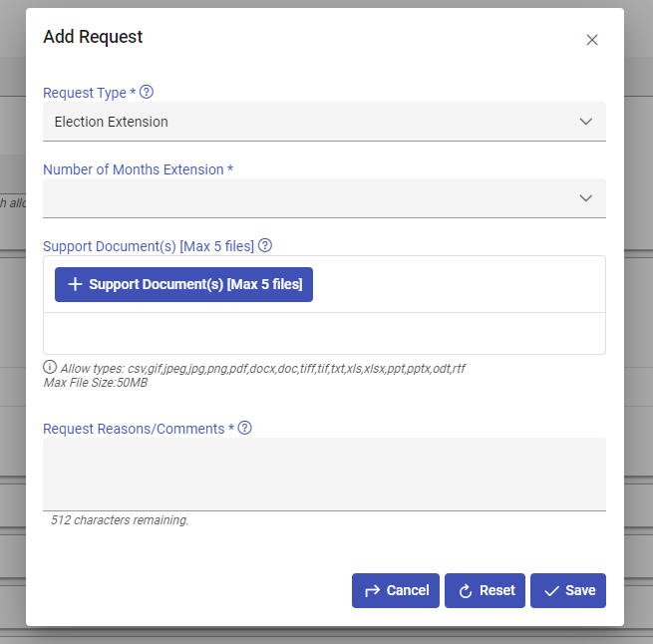Save the request
This screenshot has height=644, width=653.
click(x=568, y=590)
